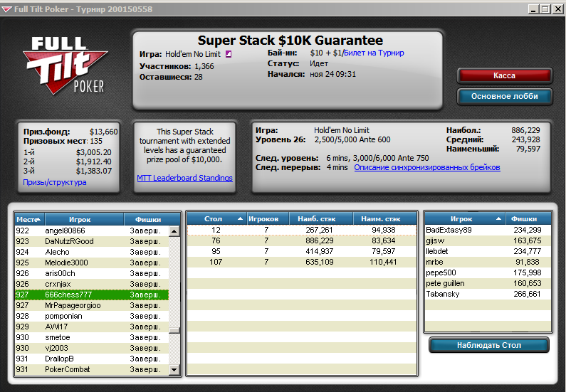Click the player list scroll down arrow
This screenshot has height=392, width=566.
174,370
